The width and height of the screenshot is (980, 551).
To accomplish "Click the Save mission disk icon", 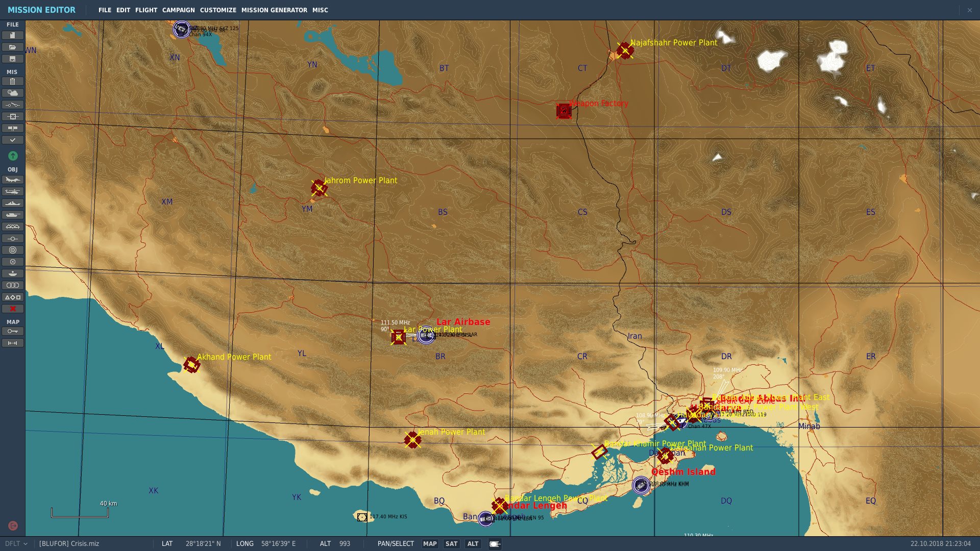I will 13,59.
